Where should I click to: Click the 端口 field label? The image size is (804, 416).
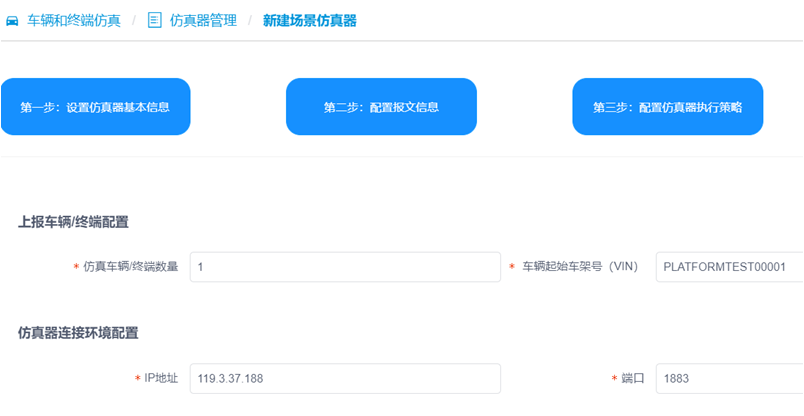coord(632,379)
